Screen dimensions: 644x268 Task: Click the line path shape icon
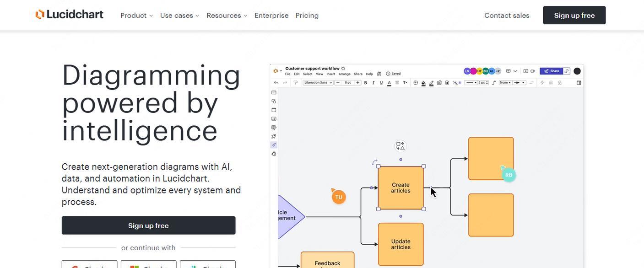[494, 83]
